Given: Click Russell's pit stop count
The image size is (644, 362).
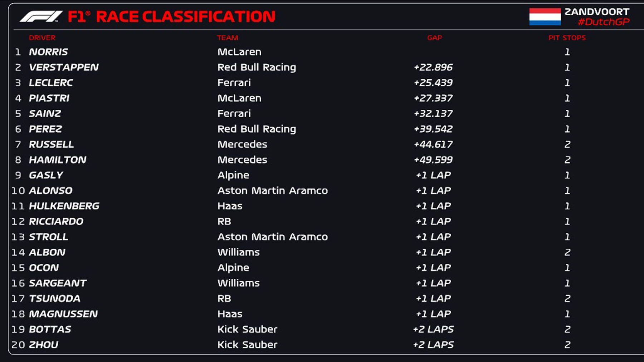Looking at the screenshot, I should pyautogui.click(x=567, y=144).
